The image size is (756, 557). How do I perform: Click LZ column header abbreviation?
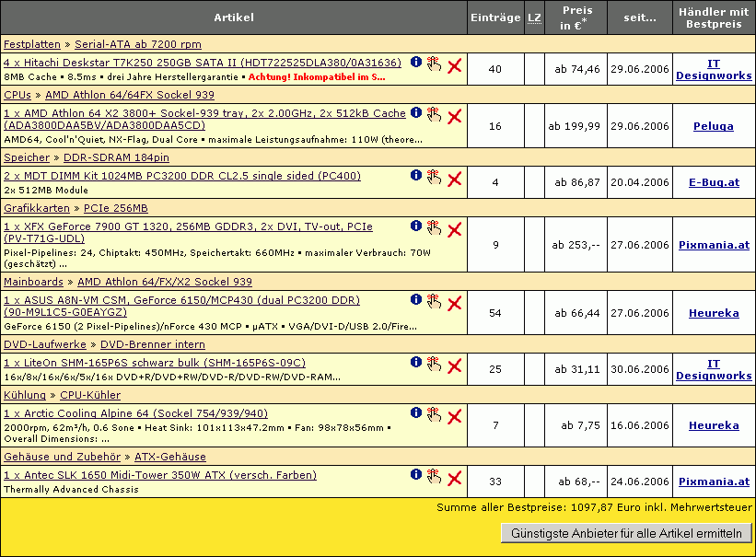(534, 18)
